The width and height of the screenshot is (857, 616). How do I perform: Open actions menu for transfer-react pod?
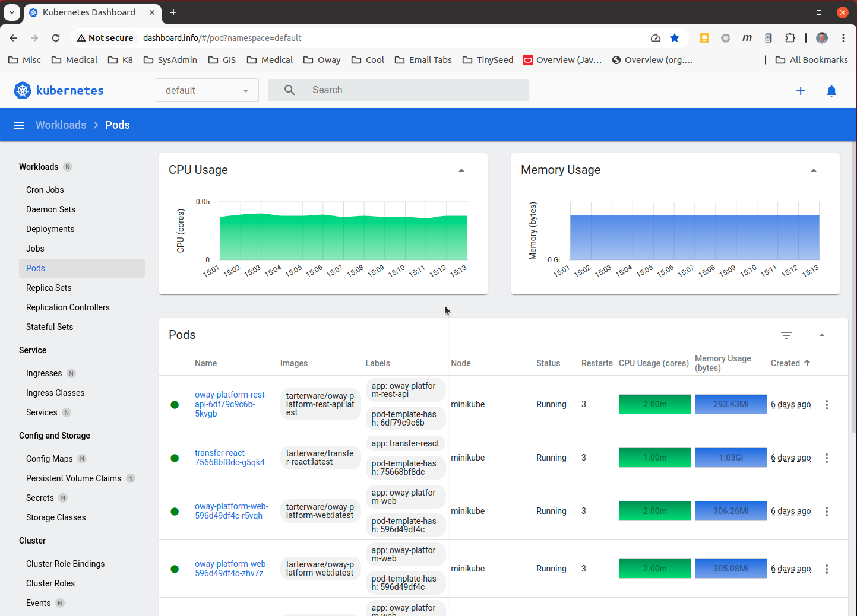click(x=827, y=458)
